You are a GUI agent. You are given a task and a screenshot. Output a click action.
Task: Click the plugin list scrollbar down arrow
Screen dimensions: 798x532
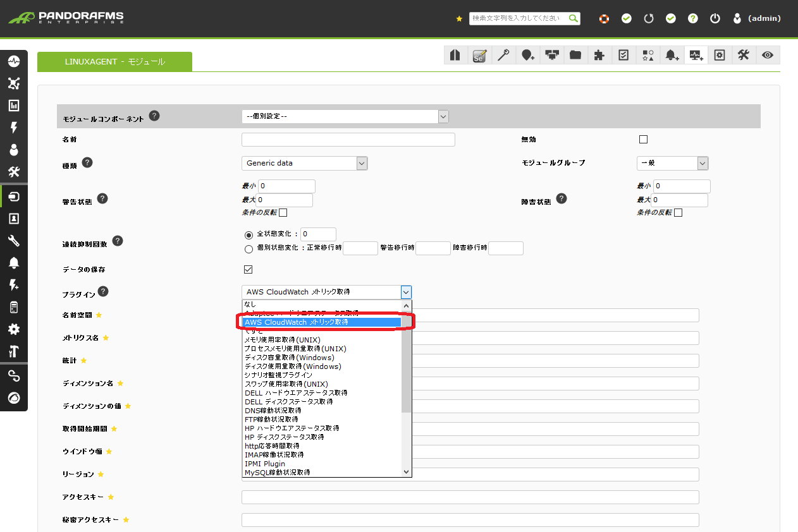pos(407,471)
